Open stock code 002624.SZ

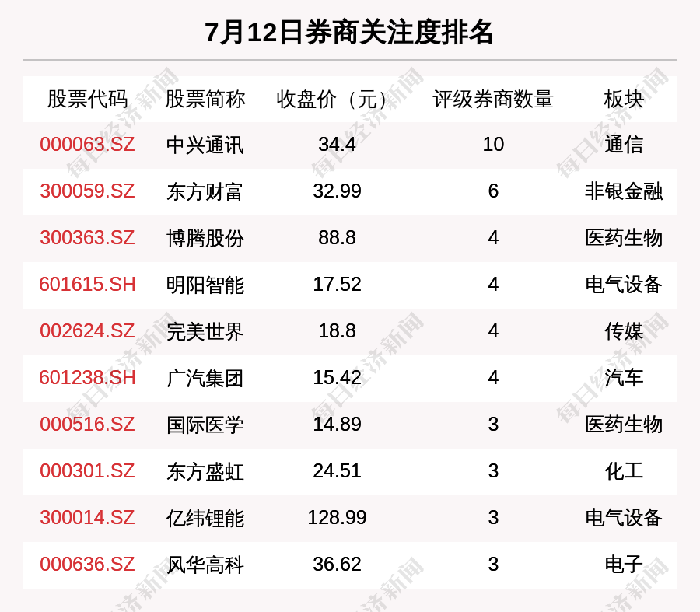tap(87, 331)
